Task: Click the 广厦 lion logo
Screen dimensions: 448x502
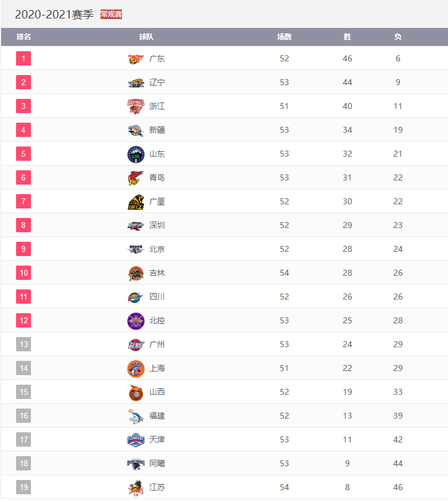Action: click(x=136, y=202)
